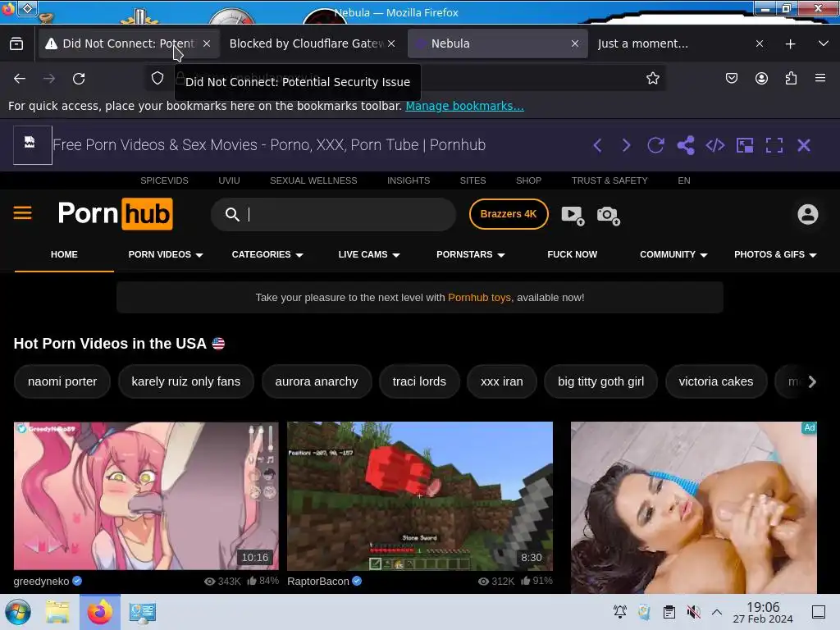Expand the PHOTOS & GIFS dropdown

[775, 254]
